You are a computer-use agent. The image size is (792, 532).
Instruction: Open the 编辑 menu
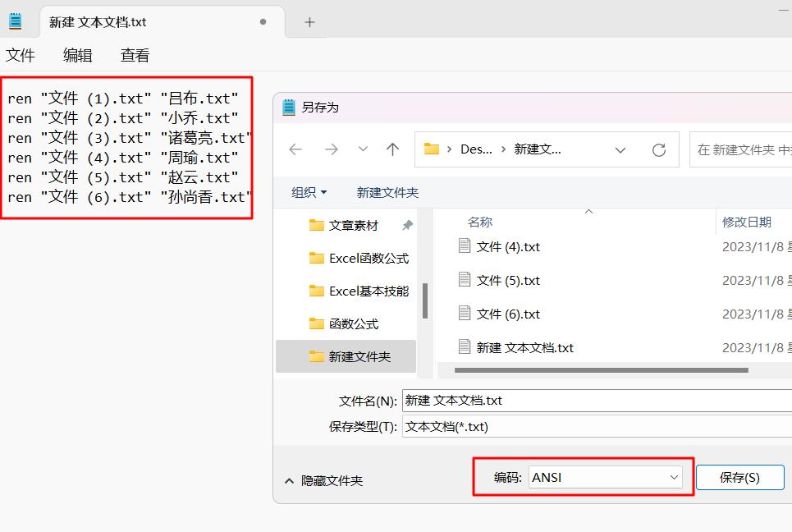pyautogui.click(x=78, y=55)
